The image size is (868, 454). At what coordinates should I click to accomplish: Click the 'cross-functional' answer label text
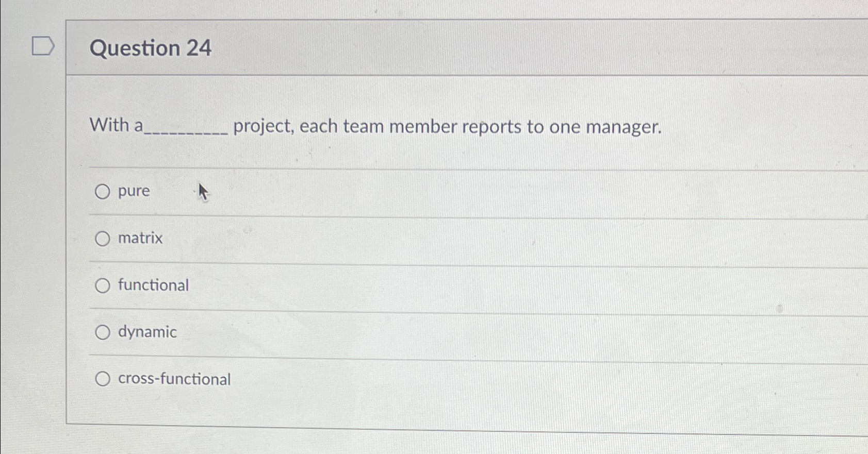[174, 379]
